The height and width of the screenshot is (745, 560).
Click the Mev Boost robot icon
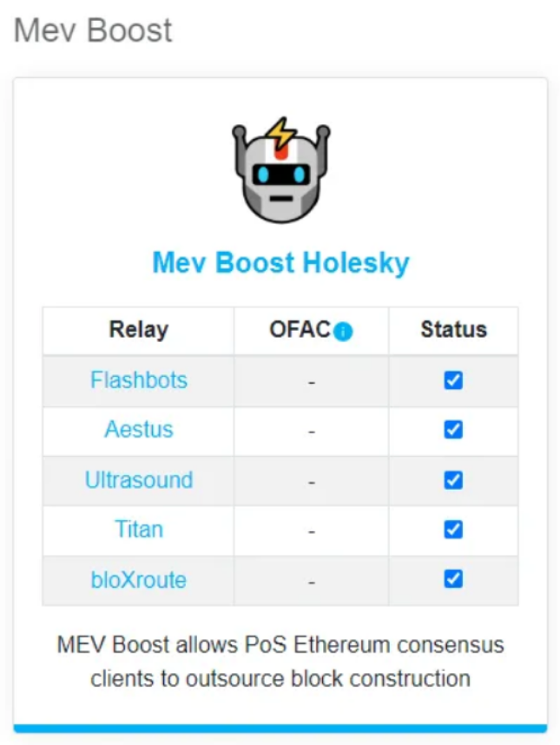pyautogui.click(x=280, y=171)
